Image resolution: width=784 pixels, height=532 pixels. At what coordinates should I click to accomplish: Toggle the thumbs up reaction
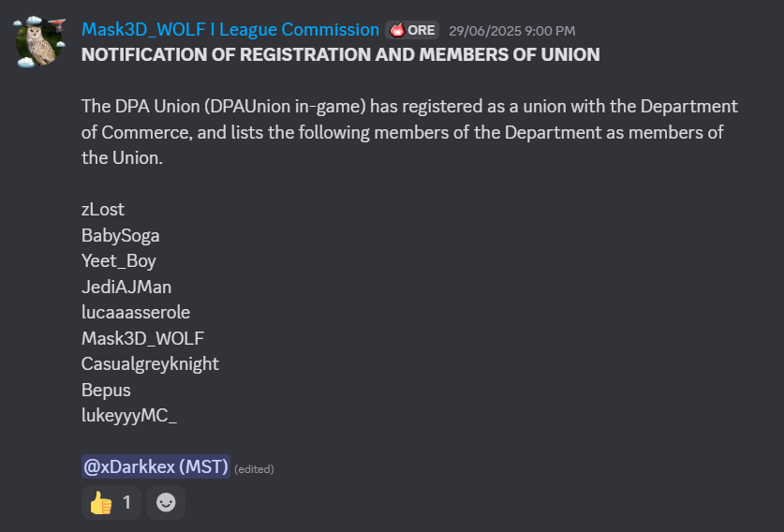click(111, 502)
